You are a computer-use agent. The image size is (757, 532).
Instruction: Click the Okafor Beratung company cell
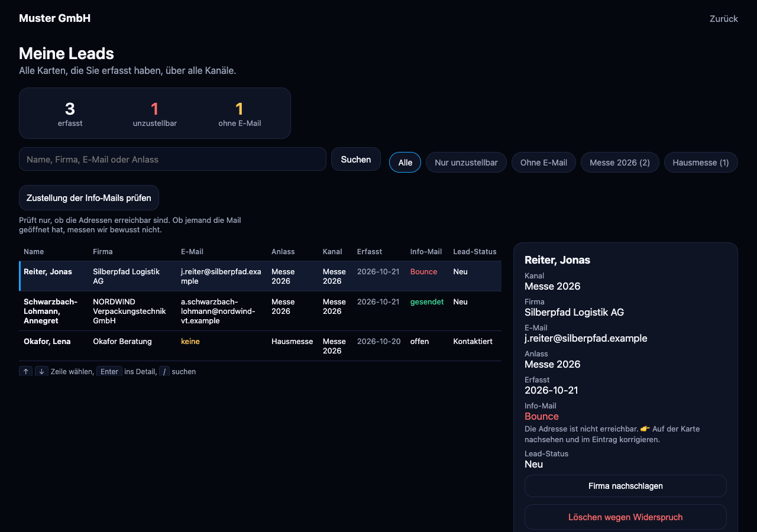122,341
